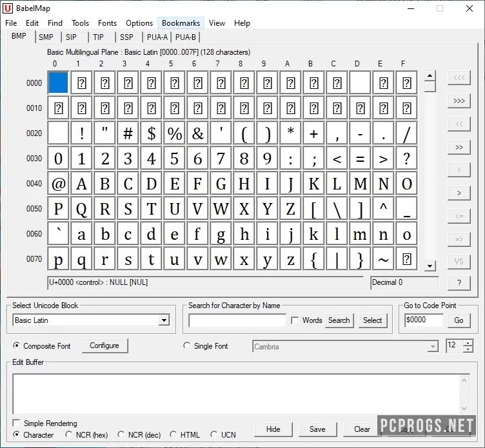The width and height of the screenshot is (485, 448).
Task: Click the Go to Code Point field
Action: pyautogui.click(x=424, y=320)
